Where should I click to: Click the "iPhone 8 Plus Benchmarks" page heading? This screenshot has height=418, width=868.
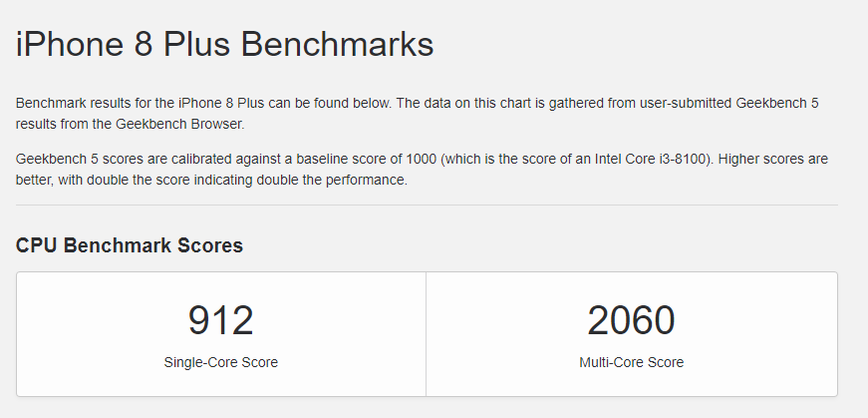[224, 45]
